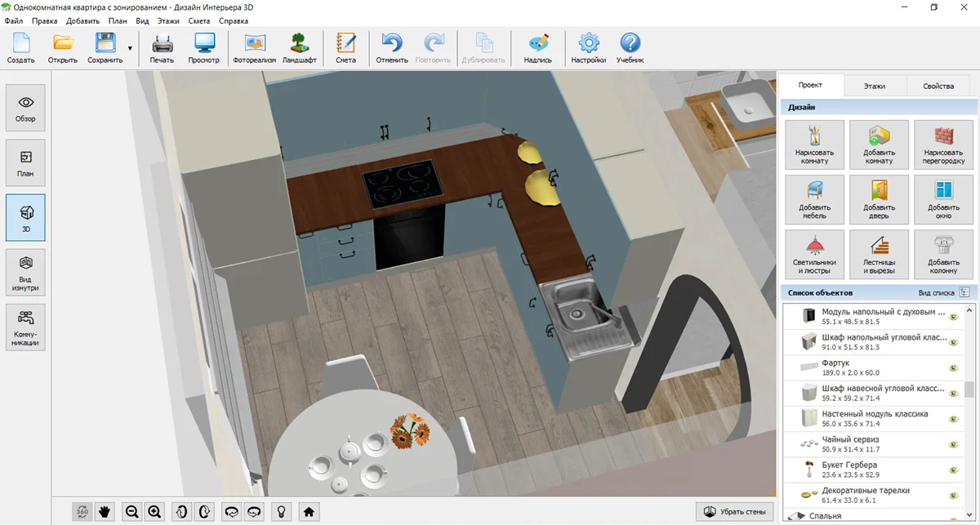Expand the Спальня group in object list

click(791, 516)
